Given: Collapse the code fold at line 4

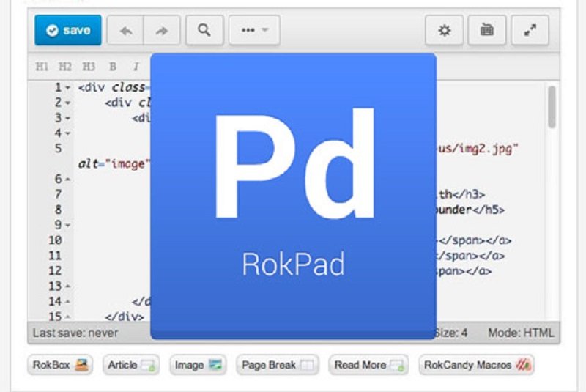Looking at the screenshot, I should click(67, 133).
